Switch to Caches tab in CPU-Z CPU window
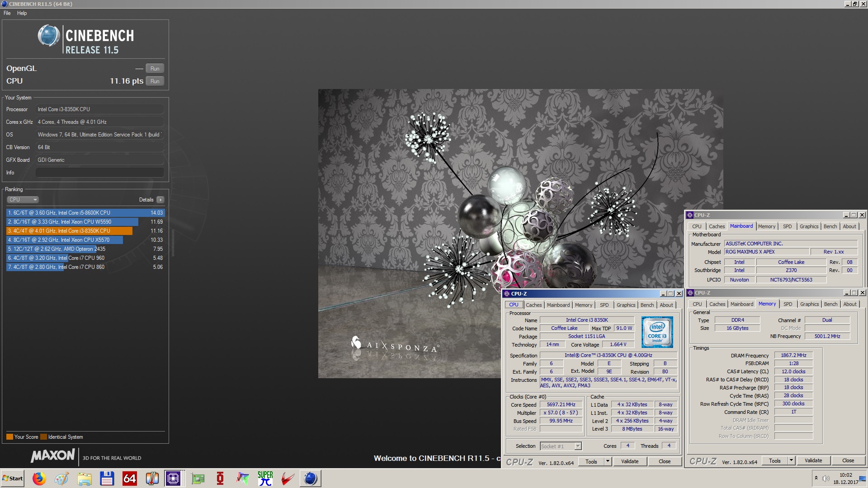868x488 pixels. [x=534, y=305]
